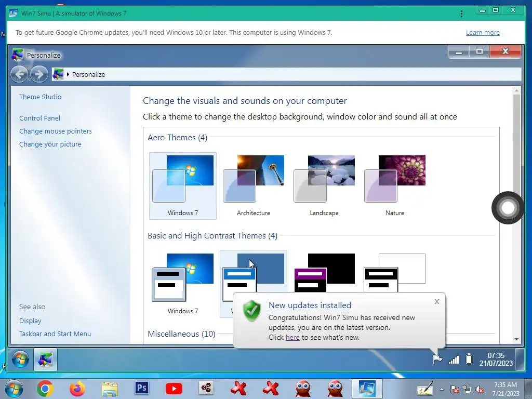
Task: Click the first red X taskbar icon
Action: [238, 389]
